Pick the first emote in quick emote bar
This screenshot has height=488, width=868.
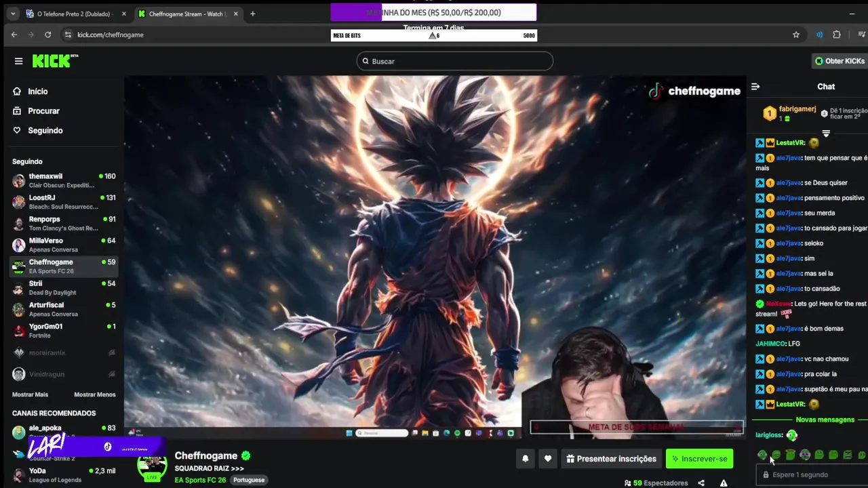(x=762, y=455)
